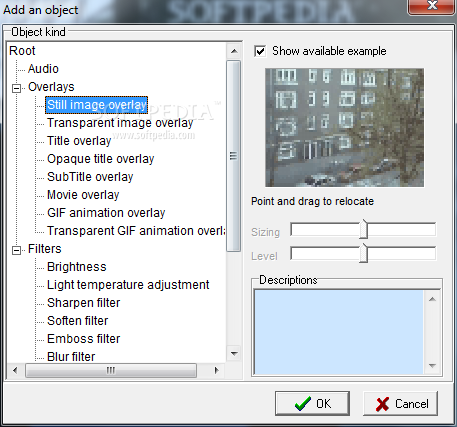Click the tree horizontal scroll left arrow
Image resolution: width=457 pixels, height=427 pixels.
[15, 370]
